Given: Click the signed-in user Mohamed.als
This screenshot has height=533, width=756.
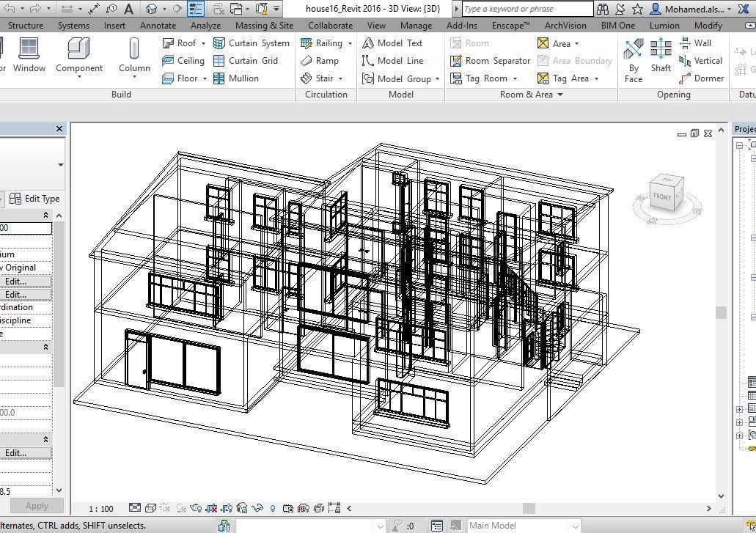Looking at the screenshot, I should click(x=691, y=9).
